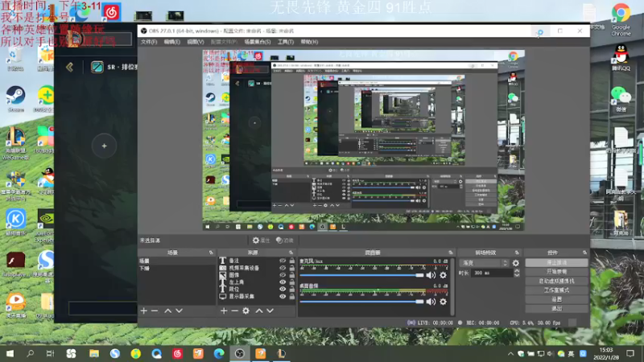Open the 场景集合(S) menu
This screenshot has width=644, height=362.
click(x=258, y=42)
